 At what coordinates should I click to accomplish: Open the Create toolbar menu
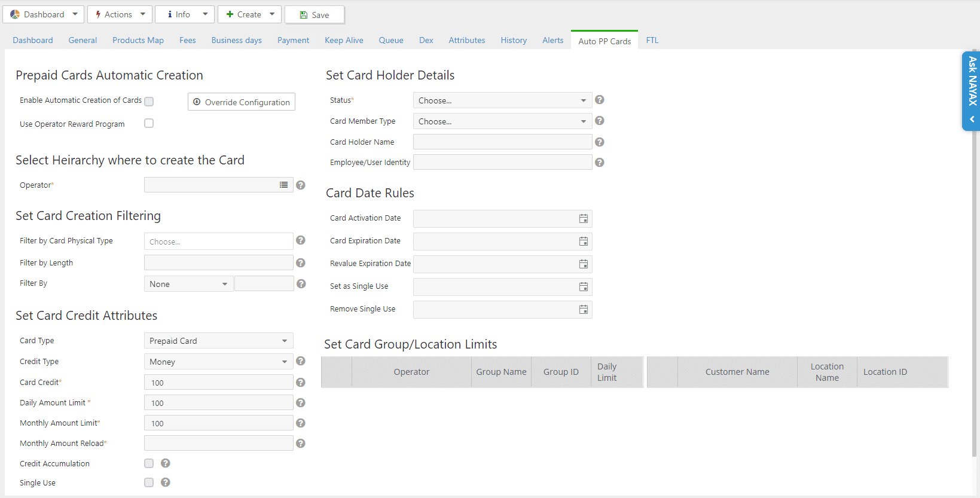point(250,14)
